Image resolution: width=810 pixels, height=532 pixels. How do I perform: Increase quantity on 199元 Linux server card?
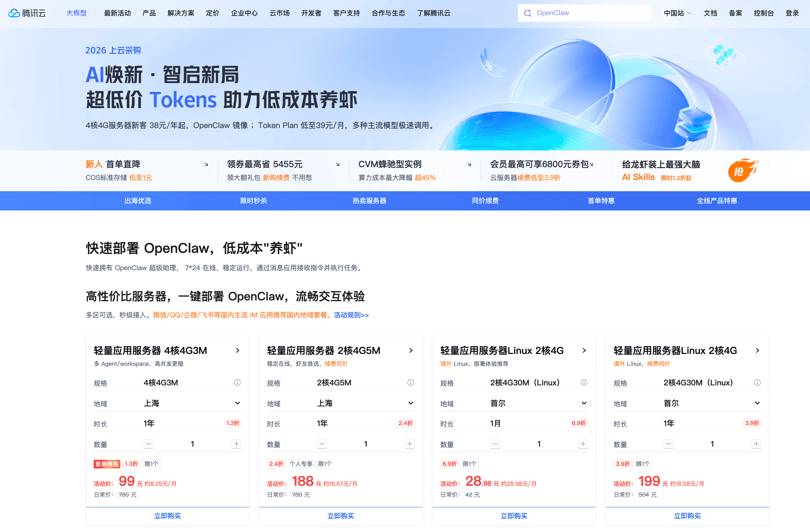[x=756, y=444]
